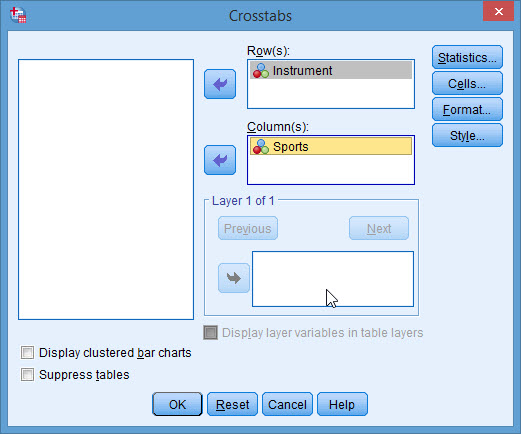Cancel the Crosstabs dialog
521x434 pixels.
pyautogui.click(x=287, y=404)
